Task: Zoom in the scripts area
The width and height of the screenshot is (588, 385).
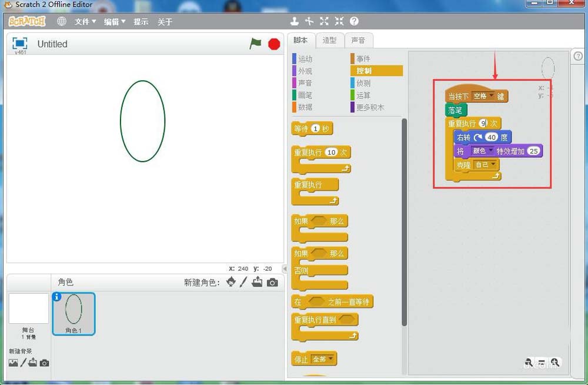Action: (x=555, y=363)
